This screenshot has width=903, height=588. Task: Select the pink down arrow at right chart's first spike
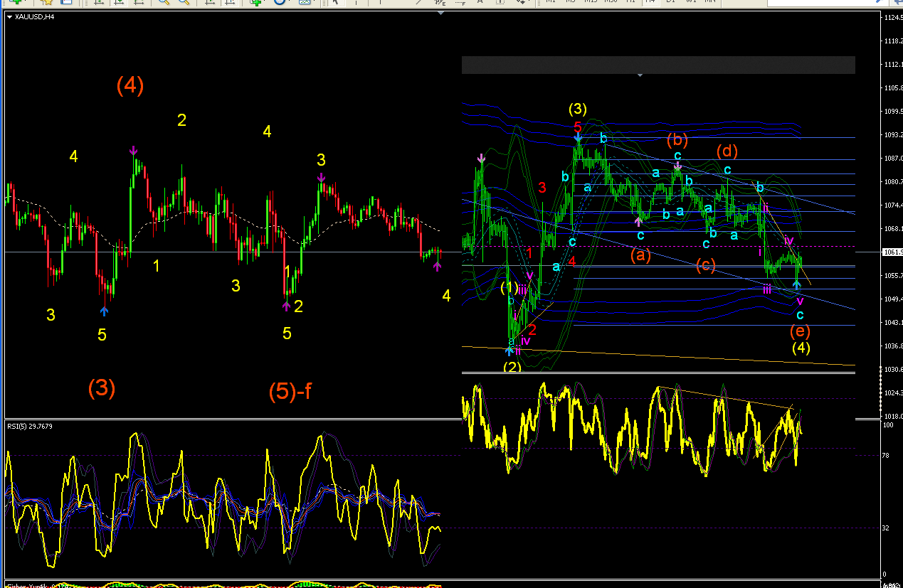(x=482, y=158)
